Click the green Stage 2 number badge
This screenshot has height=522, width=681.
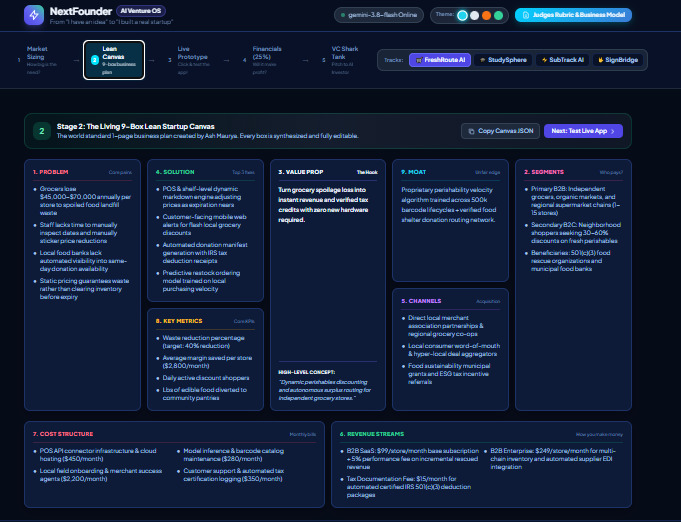[x=42, y=131]
